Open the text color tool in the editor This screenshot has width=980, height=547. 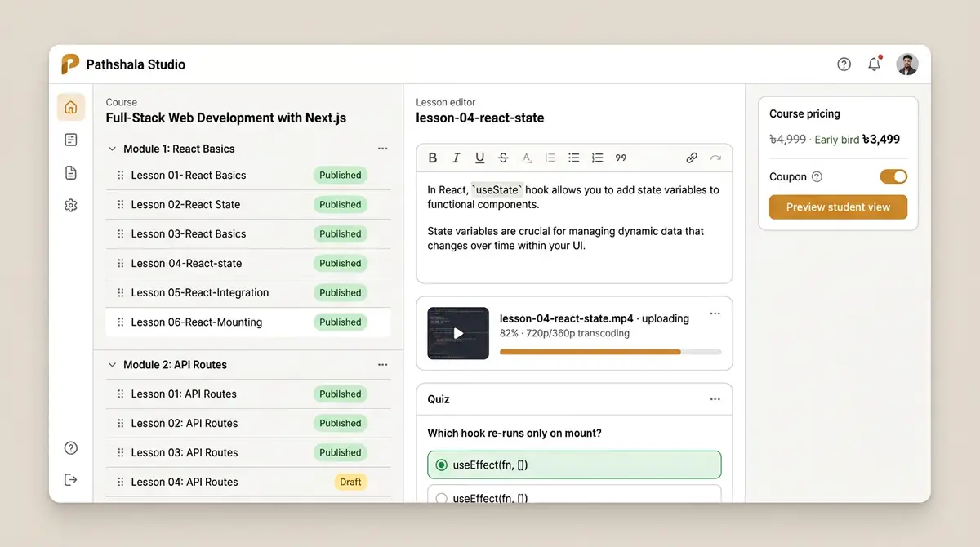coord(527,158)
